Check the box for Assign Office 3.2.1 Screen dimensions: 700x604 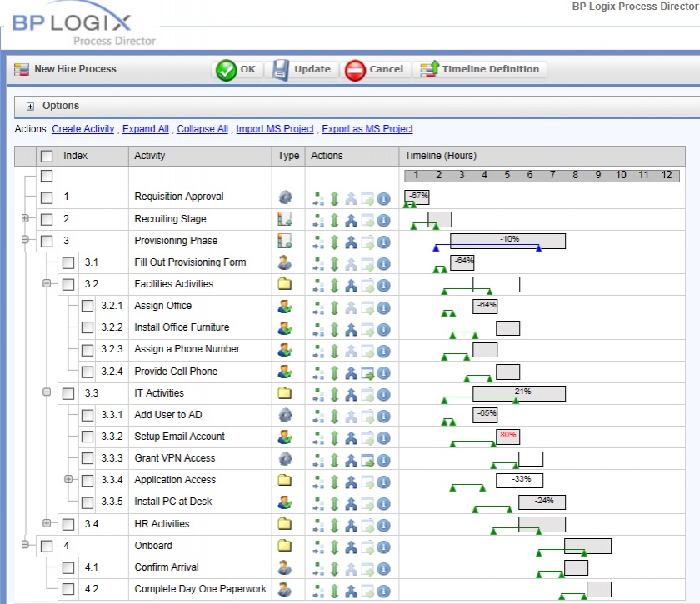87,306
